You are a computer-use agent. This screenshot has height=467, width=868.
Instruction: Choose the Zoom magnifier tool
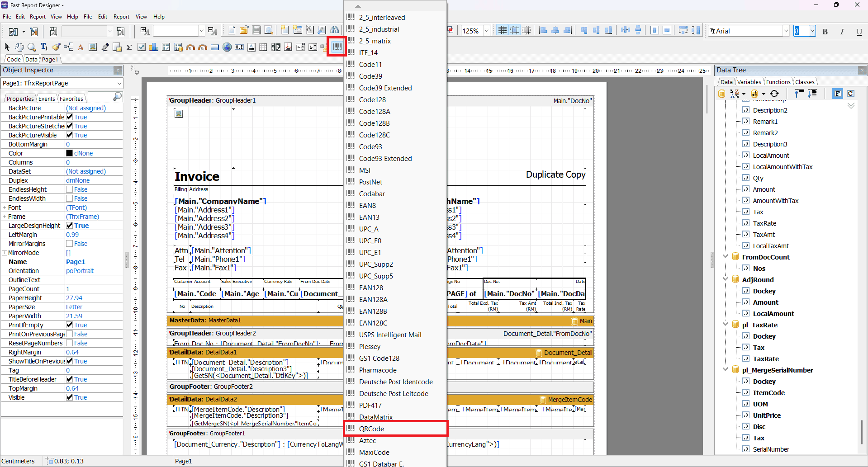[x=31, y=47]
